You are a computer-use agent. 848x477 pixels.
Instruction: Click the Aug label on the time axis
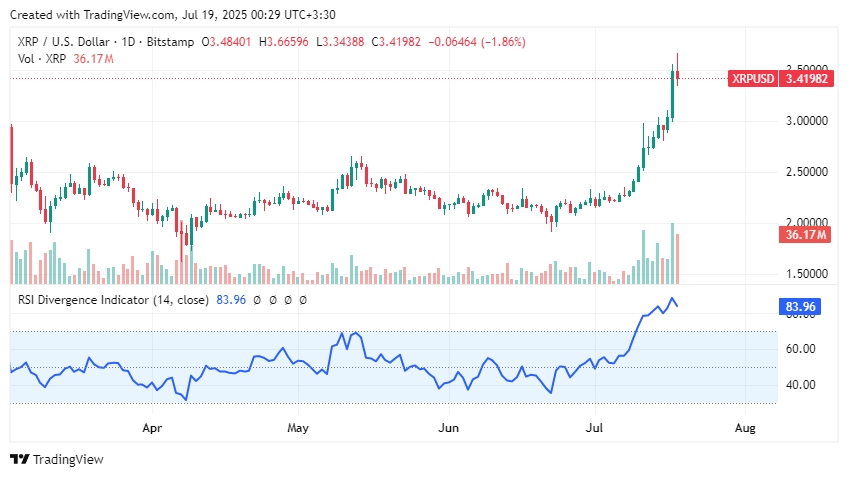point(744,426)
